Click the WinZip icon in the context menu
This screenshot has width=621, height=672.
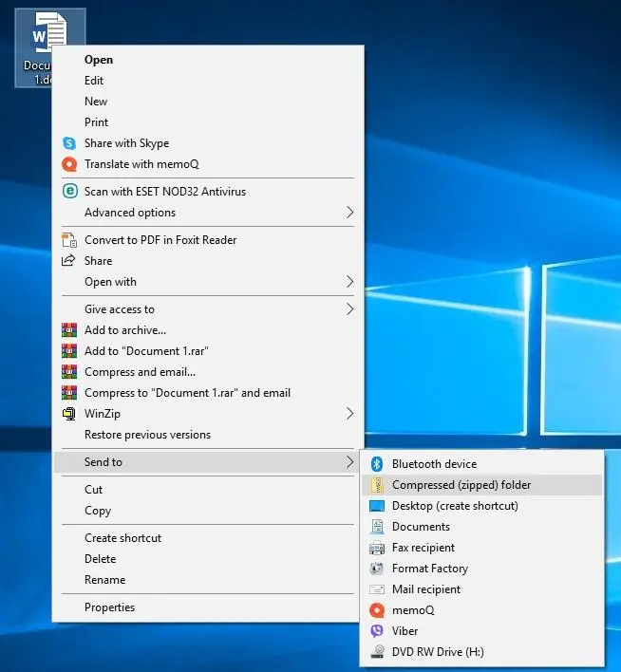68,414
